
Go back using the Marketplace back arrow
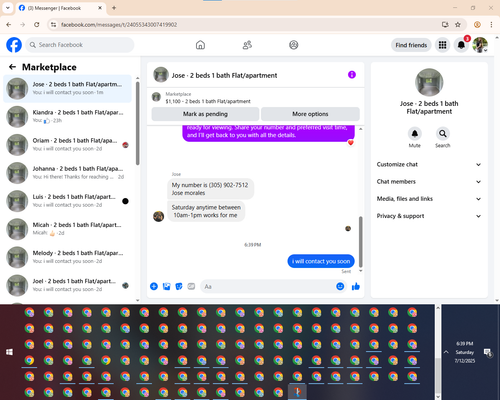click(12, 67)
